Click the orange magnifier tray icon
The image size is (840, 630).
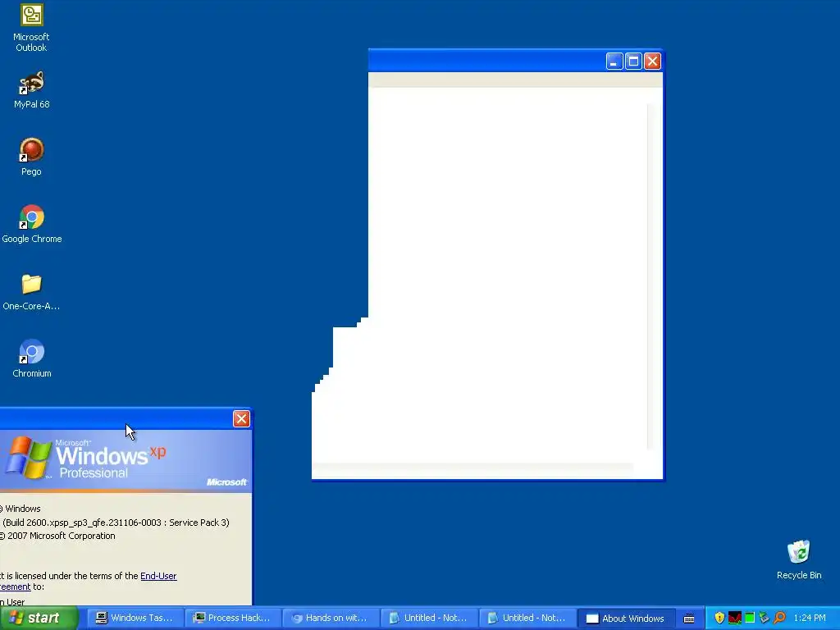pos(779,618)
